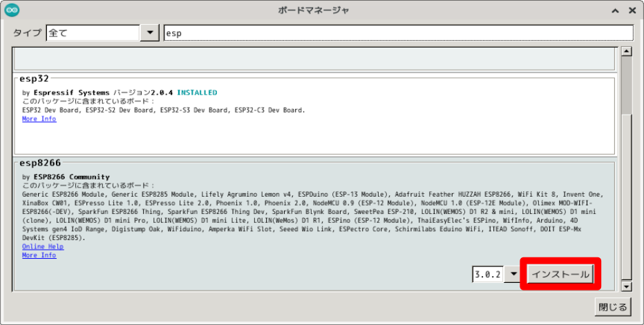This screenshot has width=644, height=325.
Task: Select the esp8266 package heading
Action: [x=40, y=163]
